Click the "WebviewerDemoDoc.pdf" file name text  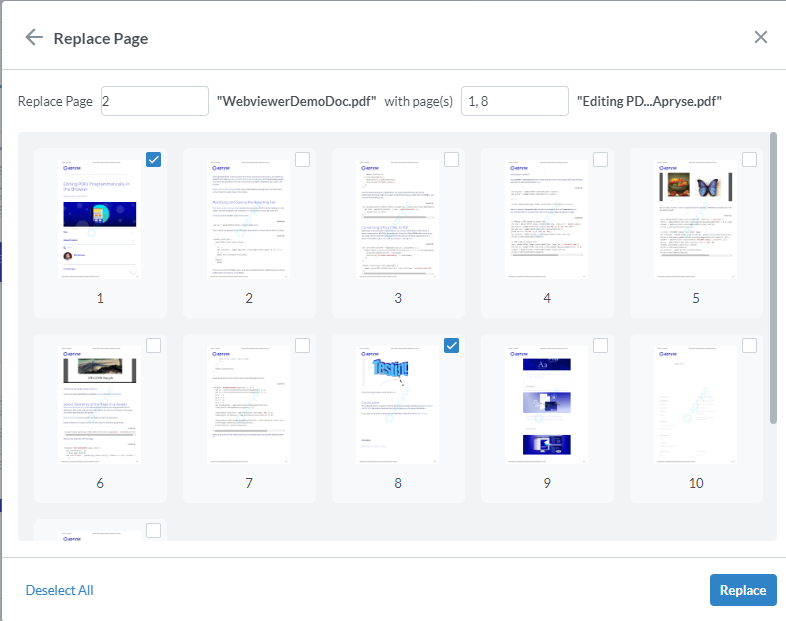[x=296, y=101]
